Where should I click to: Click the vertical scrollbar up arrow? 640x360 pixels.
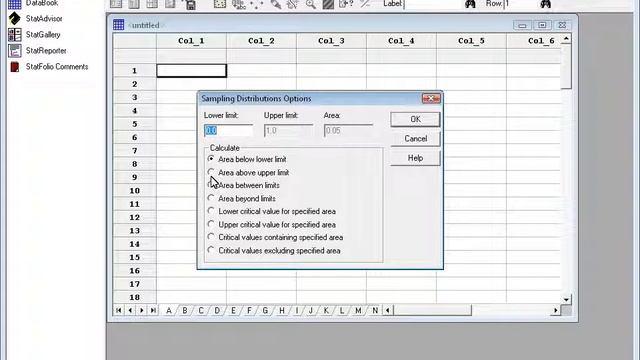click(x=566, y=39)
